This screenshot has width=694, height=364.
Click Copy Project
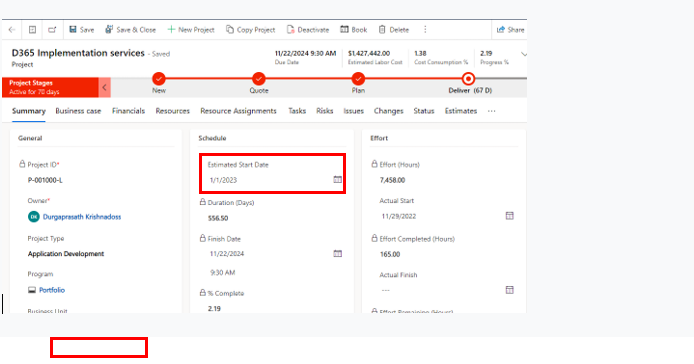251,30
